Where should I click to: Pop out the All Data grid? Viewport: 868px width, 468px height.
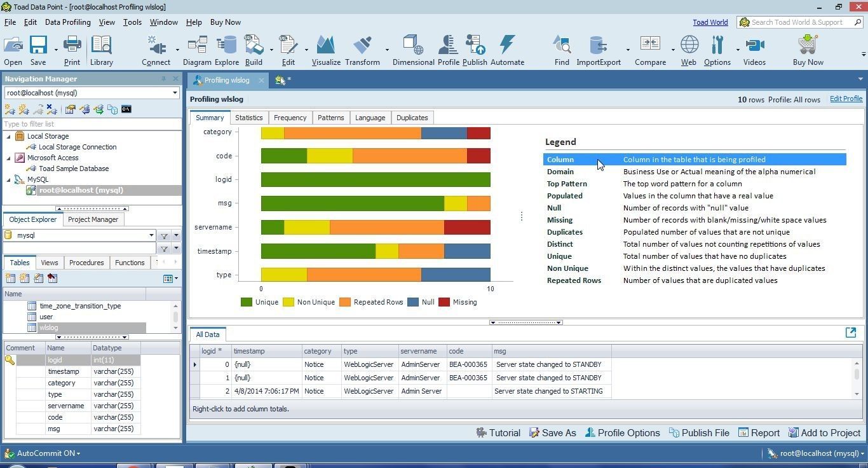point(851,333)
